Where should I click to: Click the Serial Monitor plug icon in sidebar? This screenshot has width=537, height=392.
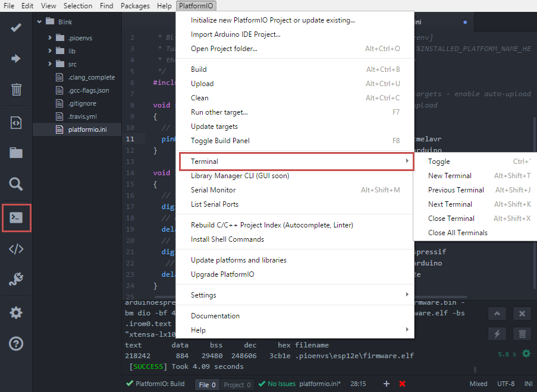pyautogui.click(x=16, y=279)
